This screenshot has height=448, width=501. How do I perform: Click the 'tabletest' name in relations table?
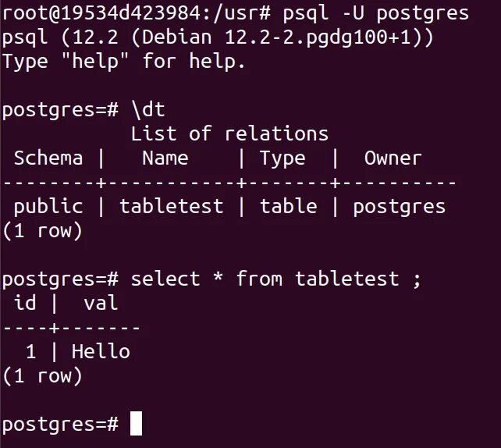pos(171,206)
